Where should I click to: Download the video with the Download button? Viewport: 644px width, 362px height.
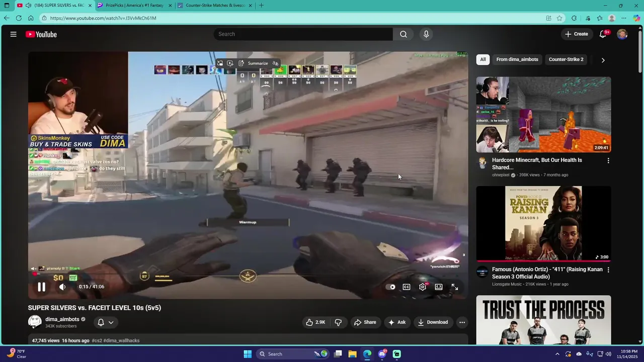[433, 322]
